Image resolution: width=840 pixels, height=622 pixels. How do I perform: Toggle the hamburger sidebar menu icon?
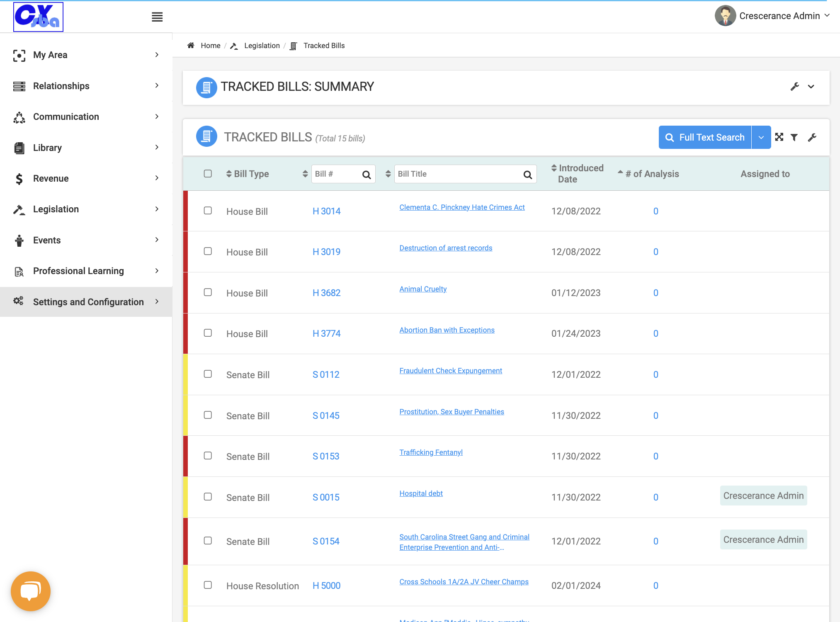click(157, 17)
